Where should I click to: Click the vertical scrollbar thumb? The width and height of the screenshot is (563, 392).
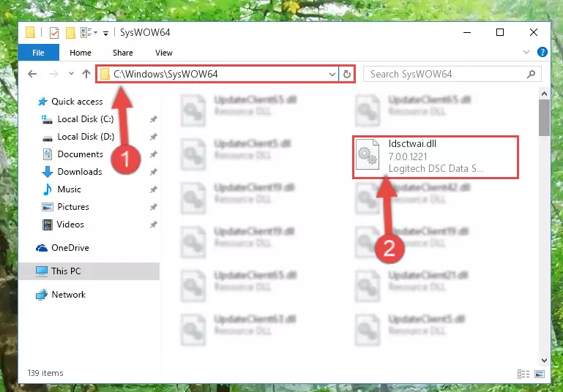click(544, 118)
